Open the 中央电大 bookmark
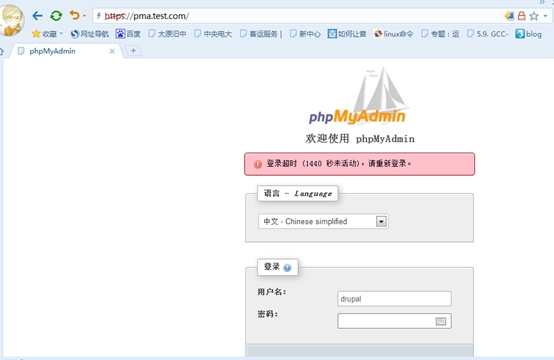Viewport: 554px width, 360px height. [213, 34]
